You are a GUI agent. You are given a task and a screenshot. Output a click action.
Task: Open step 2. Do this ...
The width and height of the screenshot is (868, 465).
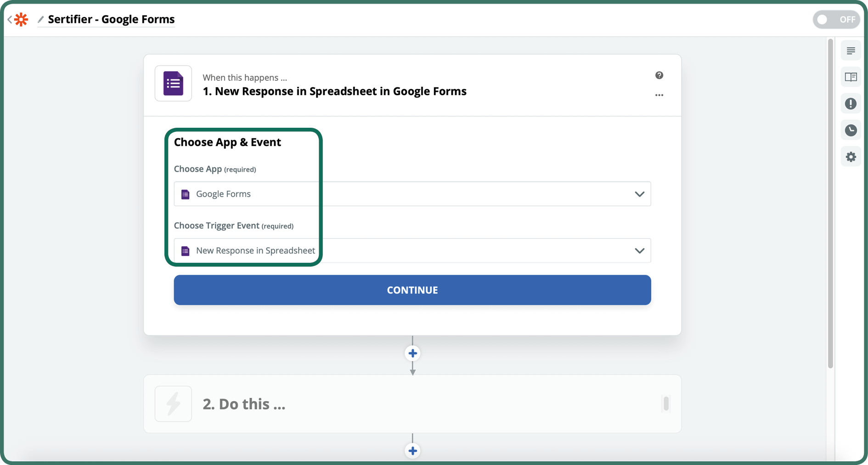(412, 404)
